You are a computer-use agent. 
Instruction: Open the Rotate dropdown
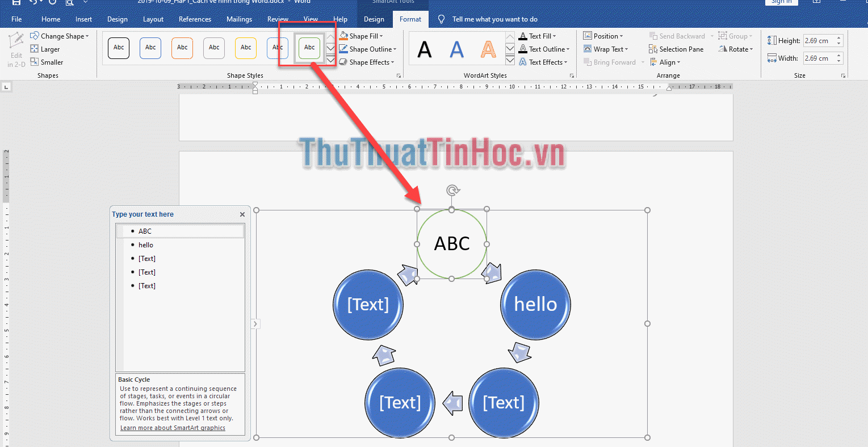tap(736, 49)
